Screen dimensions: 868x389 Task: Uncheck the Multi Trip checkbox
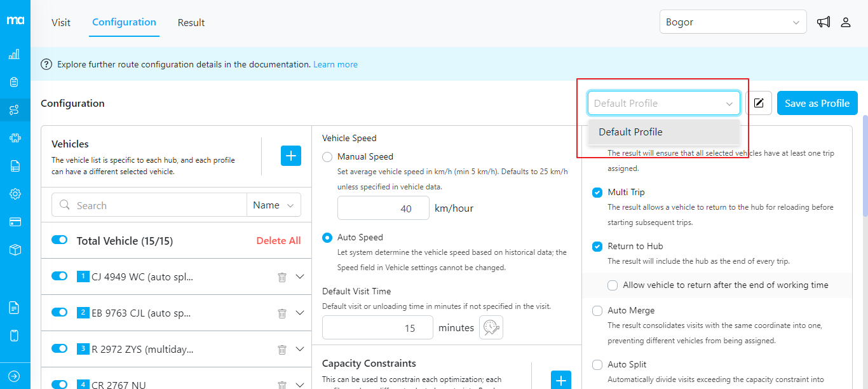click(x=597, y=193)
